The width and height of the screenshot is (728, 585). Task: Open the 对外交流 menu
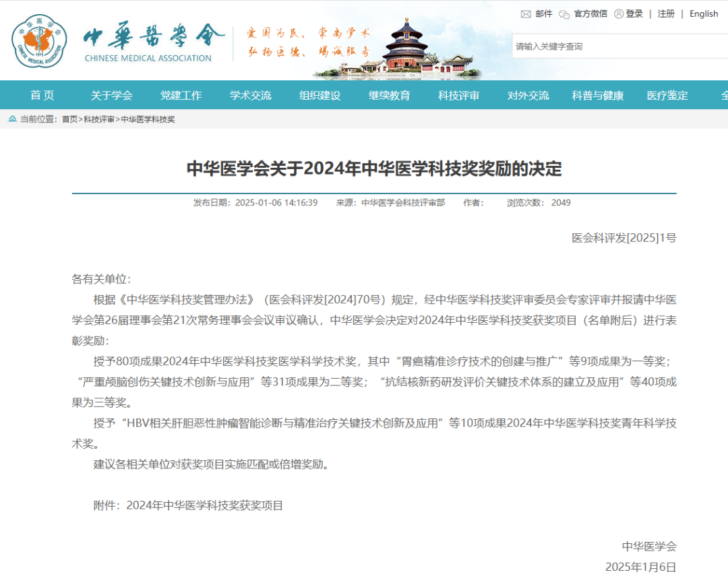tap(528, 95)
